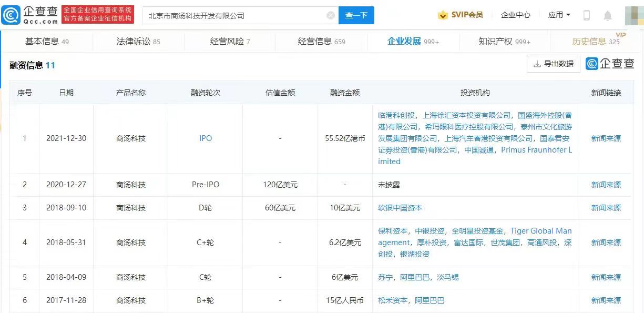This screenshot has width=644, height=313.
Task: Switch to 经营信息 tab
Action: point(322,42)
